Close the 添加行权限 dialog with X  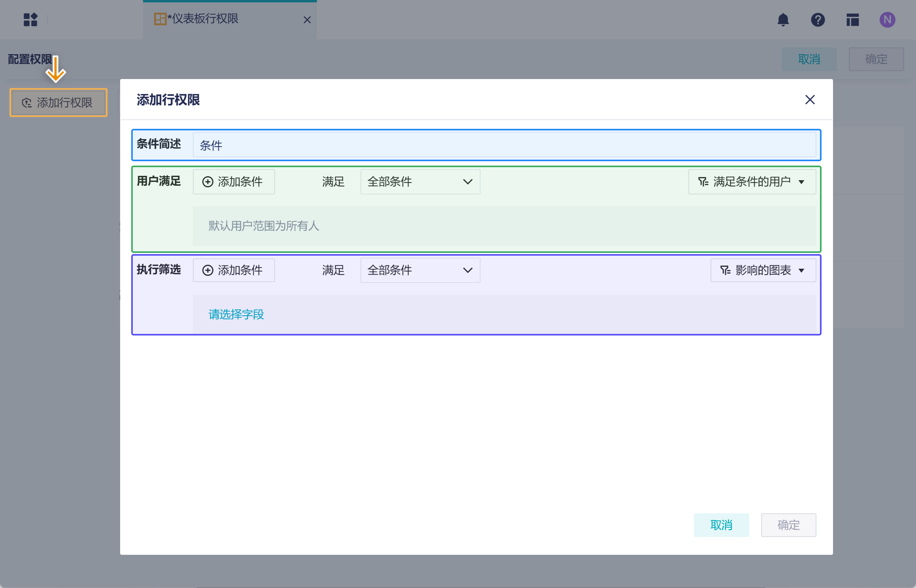coord(810,100)
